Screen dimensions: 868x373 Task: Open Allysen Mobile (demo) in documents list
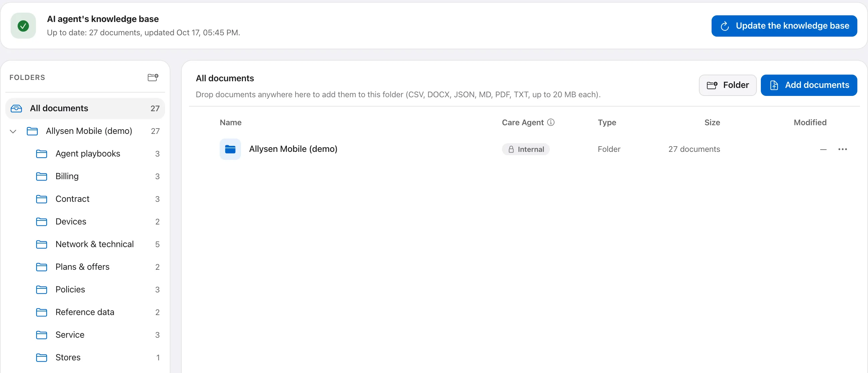click(x=293, y=149)
